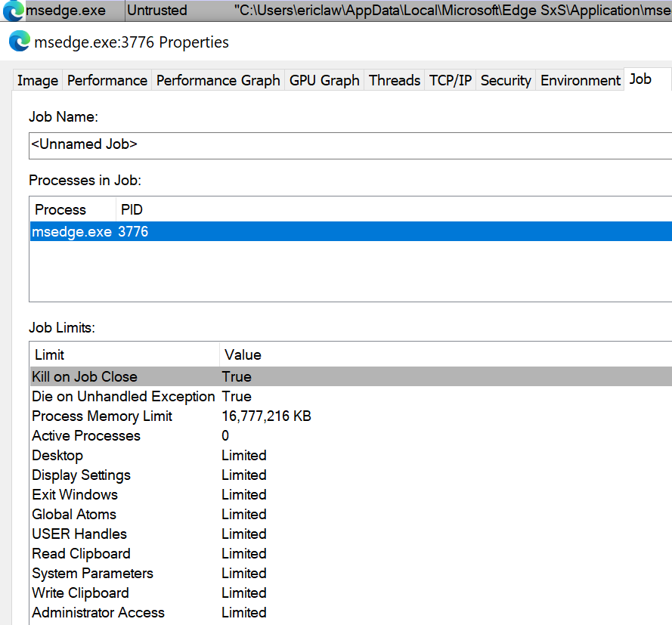
Task: Go to the Environment tab
Action: [581, 81]
